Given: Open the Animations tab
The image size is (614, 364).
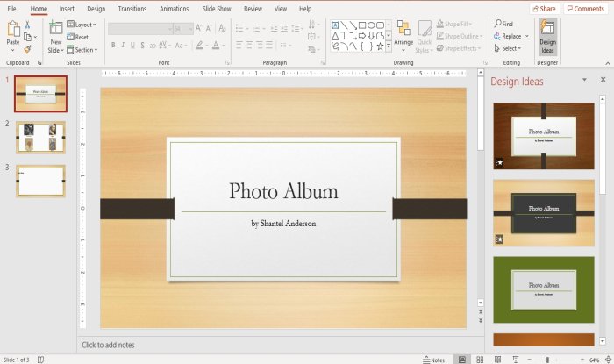Looking at the screenshot, I should (x=174, y=8).
